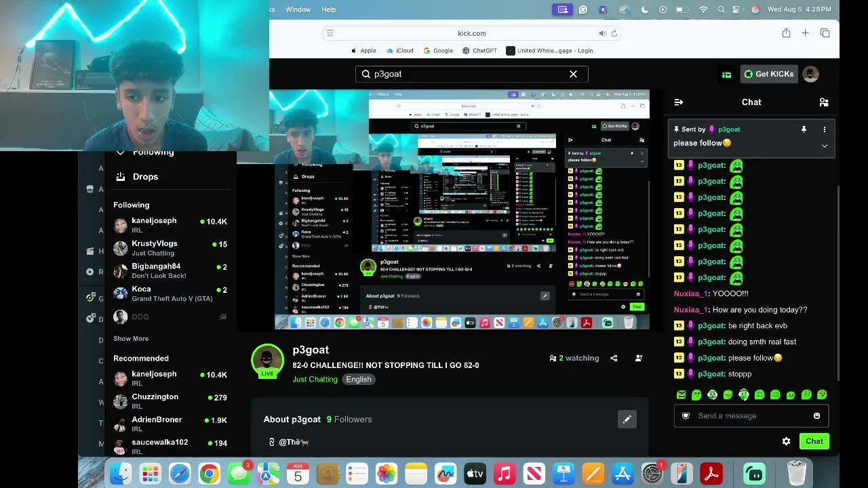
Task: Open the Trash in the Dock
Action: pyautogui.click(x=796, y=473)
